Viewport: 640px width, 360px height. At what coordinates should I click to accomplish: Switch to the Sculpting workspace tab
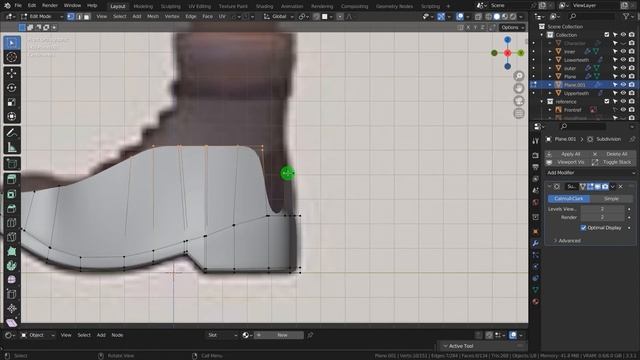tap(171, 6)
